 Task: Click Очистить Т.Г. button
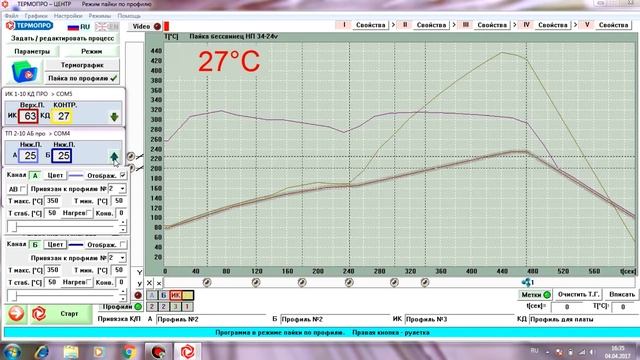tap(578, 294)
